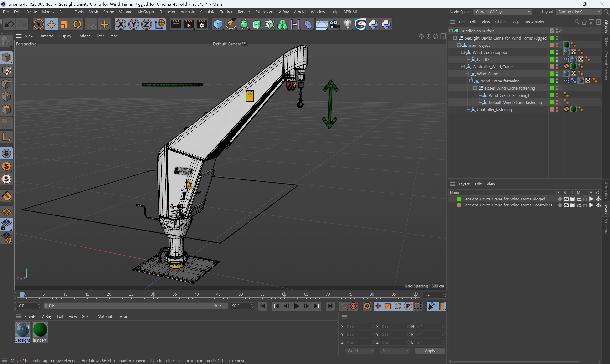Click the Subdivision Surface generator icon
610x364 pixels.
point(244,24)
